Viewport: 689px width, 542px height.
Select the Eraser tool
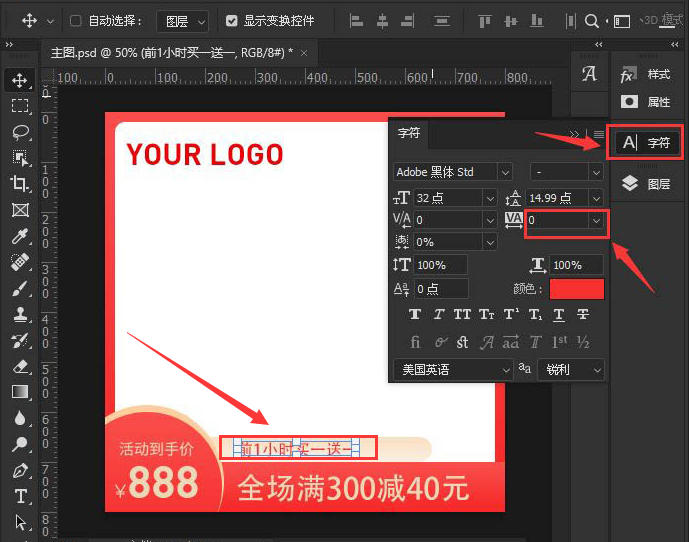(x=19, y=367)
